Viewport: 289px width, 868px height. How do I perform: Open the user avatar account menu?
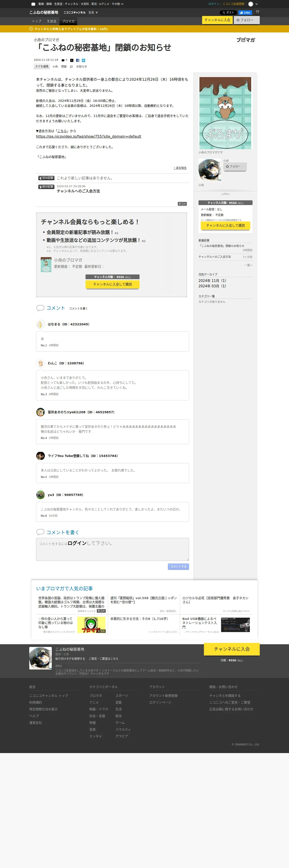(251, 4)
